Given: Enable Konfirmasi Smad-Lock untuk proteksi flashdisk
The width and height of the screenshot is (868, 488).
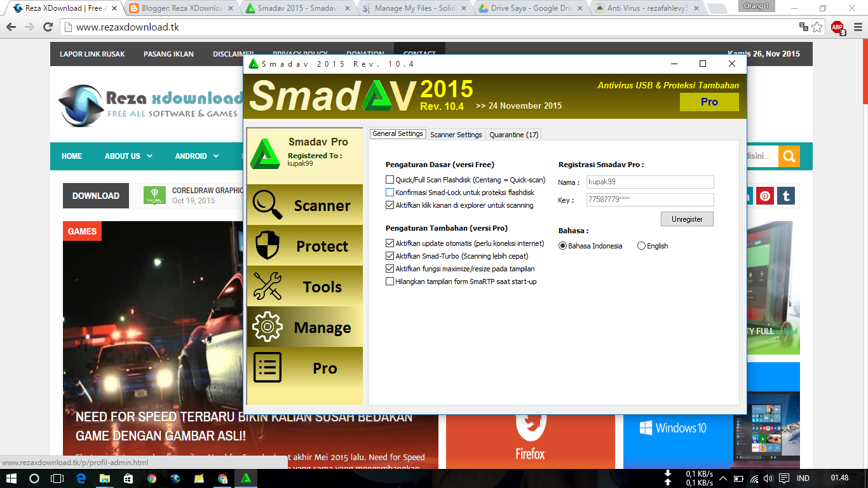Looking at the screenshot, I should pyautogui.click(x=390, y=193).
